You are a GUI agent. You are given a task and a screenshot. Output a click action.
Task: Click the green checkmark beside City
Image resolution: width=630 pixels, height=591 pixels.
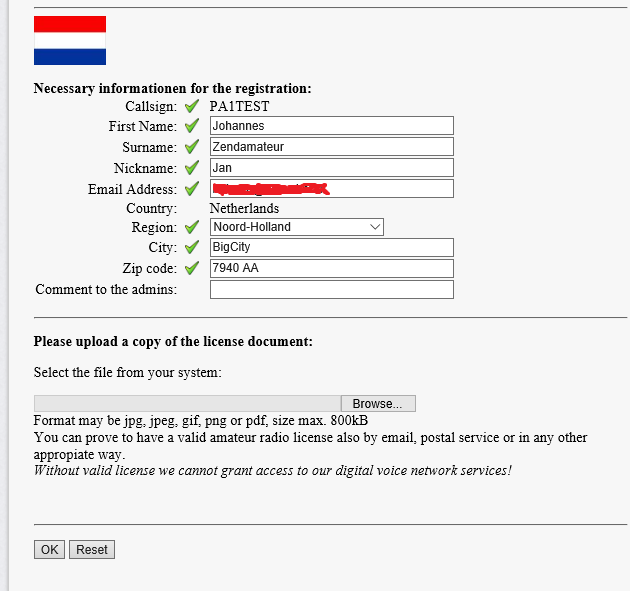click(x=192, y=247)
